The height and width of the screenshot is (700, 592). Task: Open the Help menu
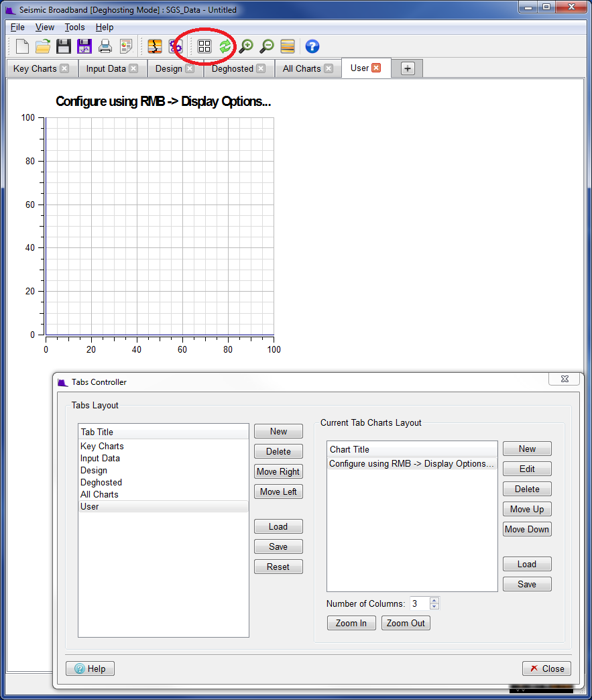(105, 27)
